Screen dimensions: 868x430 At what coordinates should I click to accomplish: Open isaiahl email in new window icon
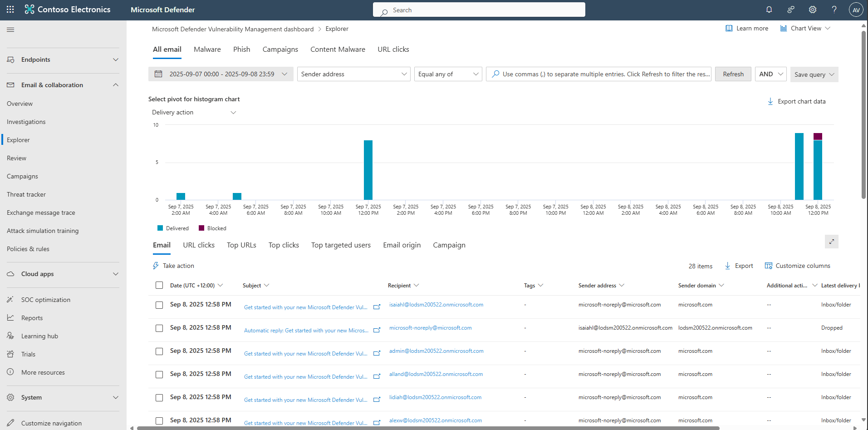(x=377, y=307)
